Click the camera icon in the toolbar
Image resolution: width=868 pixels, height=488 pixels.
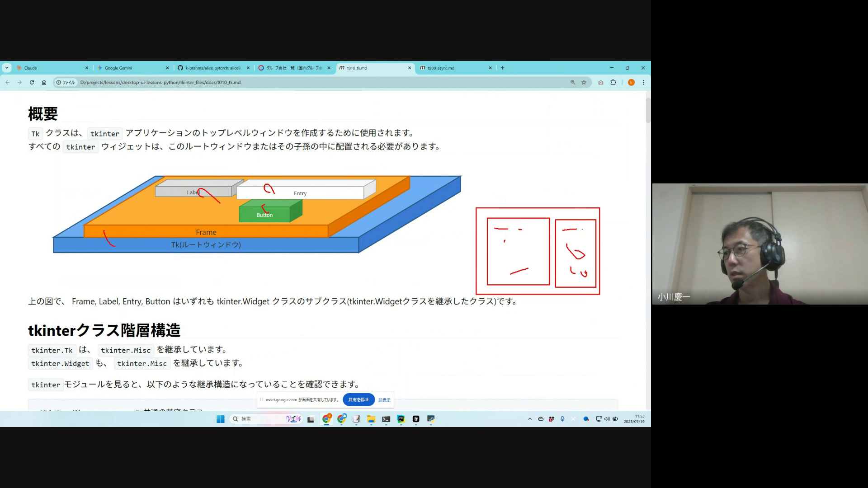pos(600,82)
